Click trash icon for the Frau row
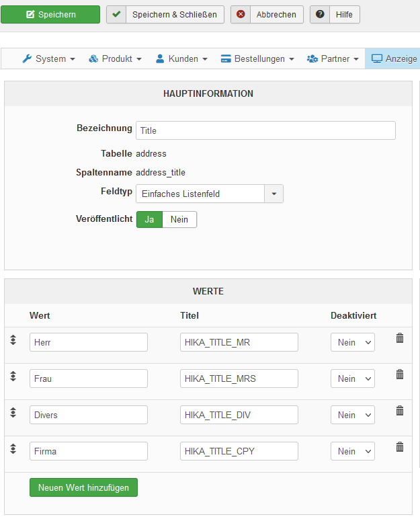The width and height of the screenshot is (420, 519). (400, 374)
